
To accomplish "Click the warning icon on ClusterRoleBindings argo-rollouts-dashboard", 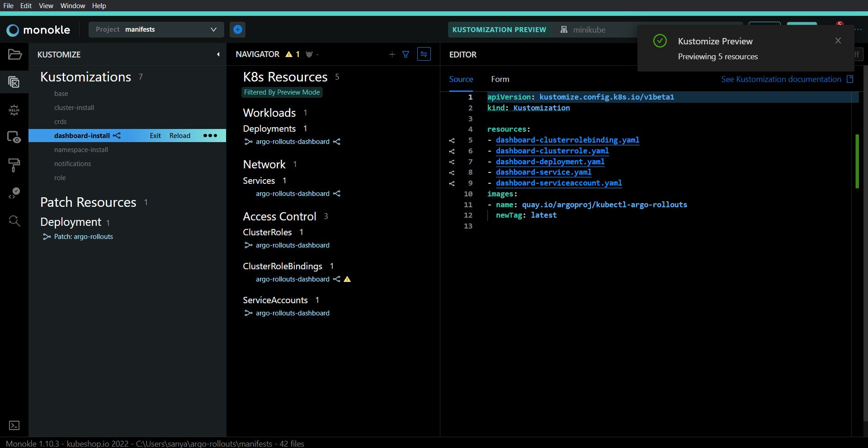I will coord(347,279).
